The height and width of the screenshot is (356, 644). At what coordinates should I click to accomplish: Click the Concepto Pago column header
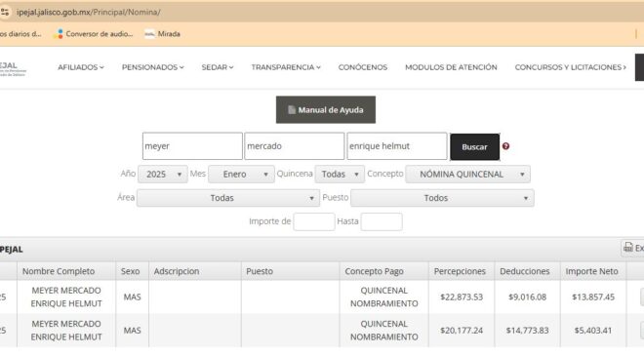point(383,271)
